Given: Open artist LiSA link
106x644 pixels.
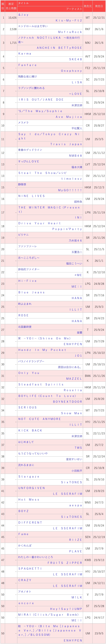Looking at the screenshot, I should click(77, 82).
